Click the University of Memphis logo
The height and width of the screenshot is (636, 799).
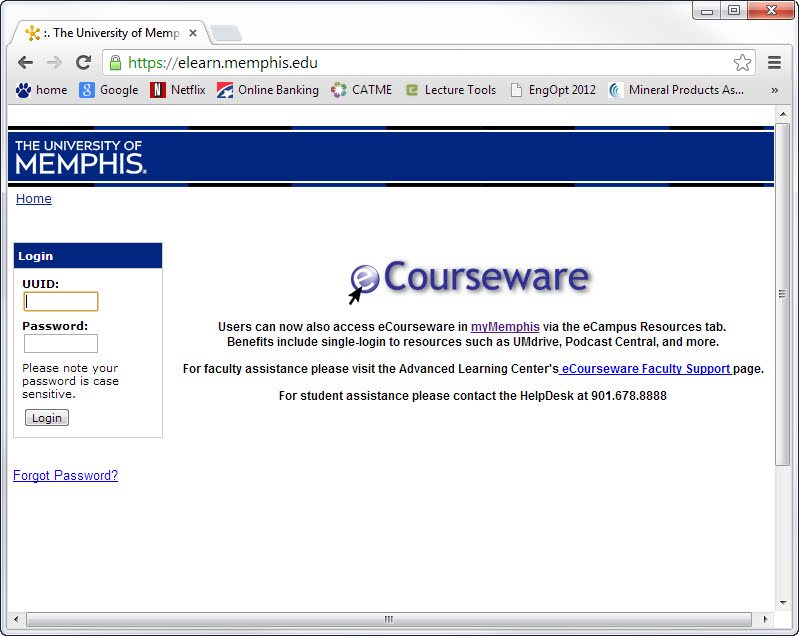(81, 157)
